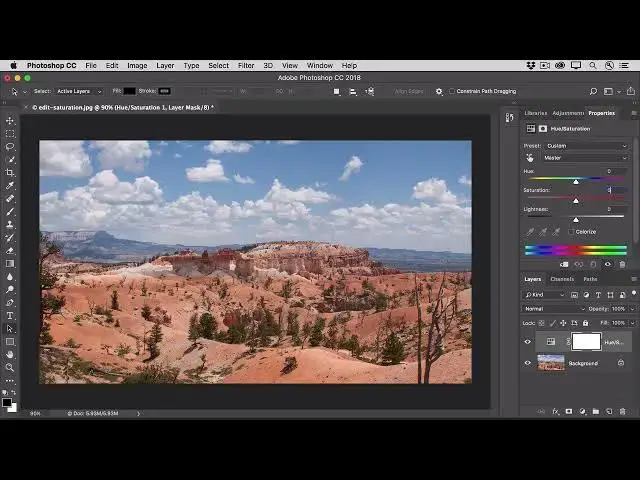Click the Hue/Saturation layer mask thumbnail
The image size is (640, 480).
tap(586, 342)
